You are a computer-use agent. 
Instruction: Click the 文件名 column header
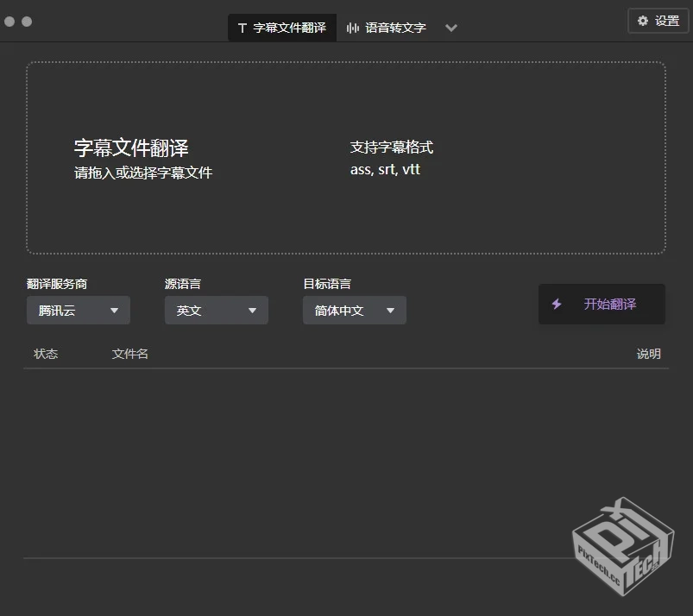coord(129,354)
